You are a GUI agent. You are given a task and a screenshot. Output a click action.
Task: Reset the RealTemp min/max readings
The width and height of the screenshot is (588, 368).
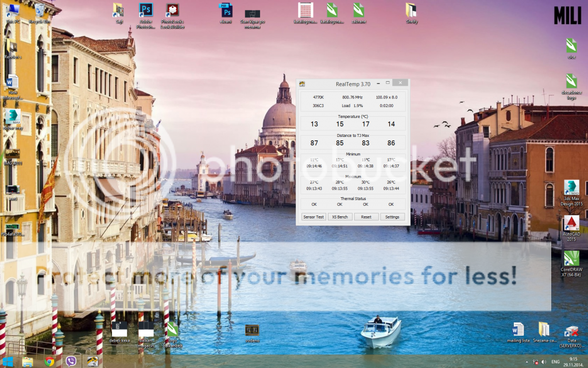click(366, 217)
